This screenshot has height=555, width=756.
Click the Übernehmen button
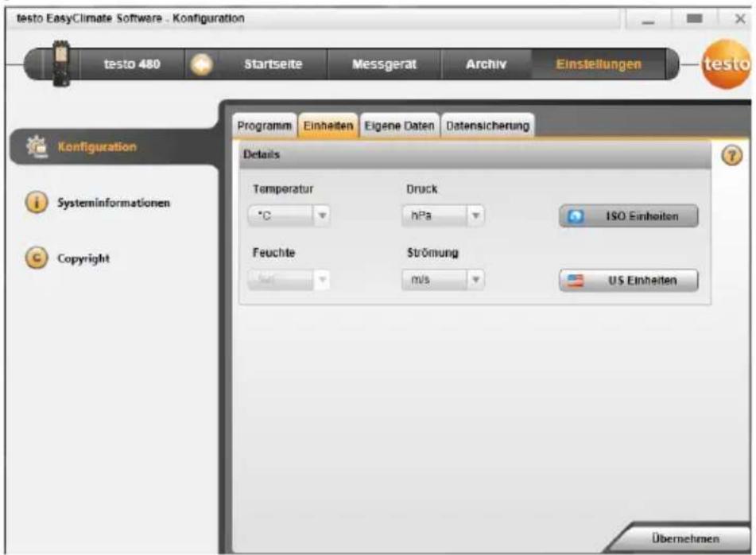[684, 538]
